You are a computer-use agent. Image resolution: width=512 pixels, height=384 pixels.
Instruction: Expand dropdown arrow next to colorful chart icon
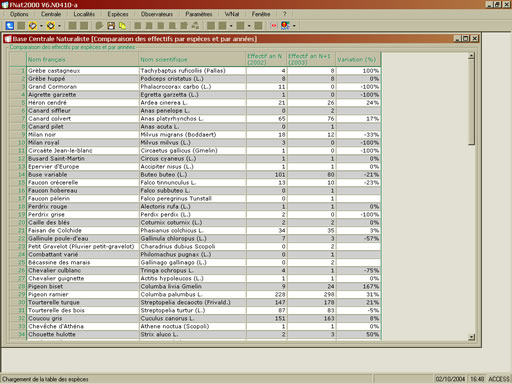coord(294,26)
